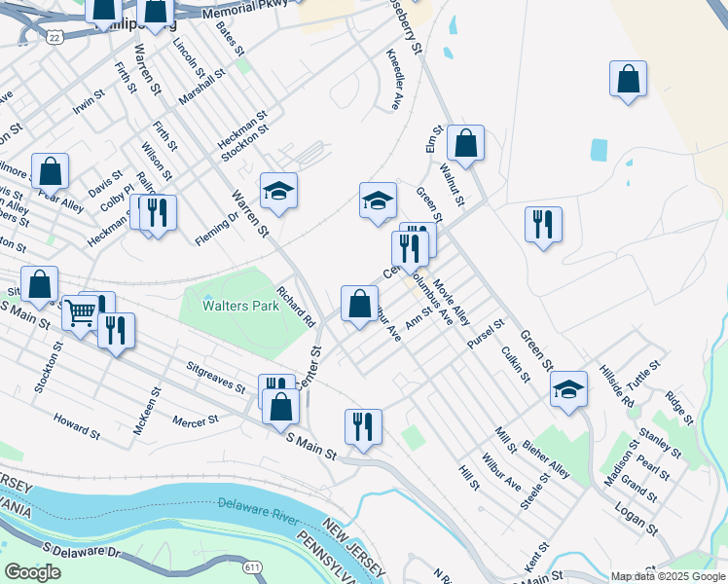Open the restaurant marker near Fleming Dr
728x584 pixels.
pyautogui.click(x=158, y=212)
